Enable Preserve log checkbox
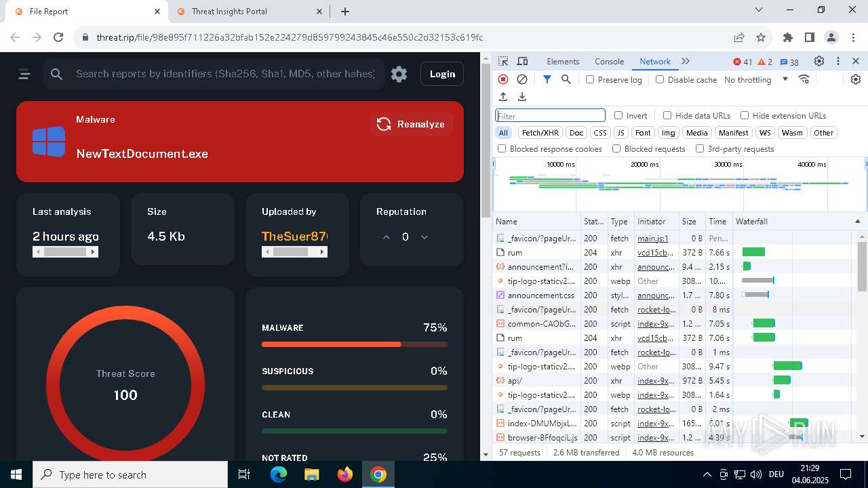Screen dimensions: 868x488 point(590,79)
